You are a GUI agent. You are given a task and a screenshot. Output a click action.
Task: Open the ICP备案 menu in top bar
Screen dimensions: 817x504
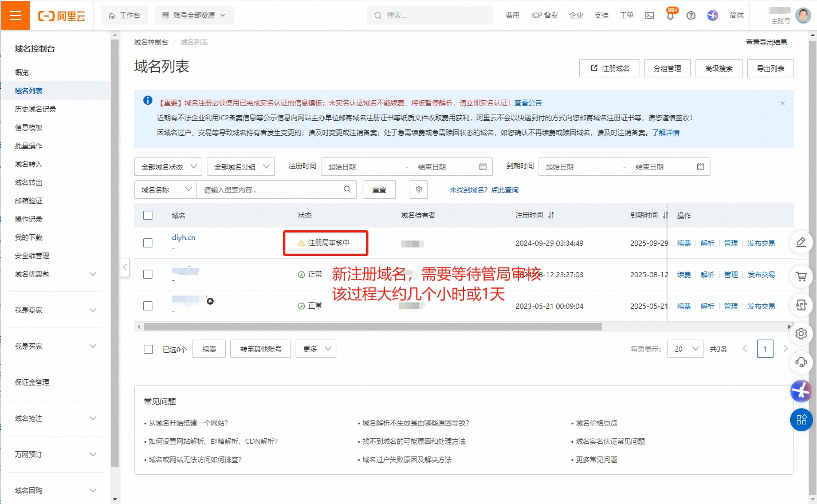[544, 15]
